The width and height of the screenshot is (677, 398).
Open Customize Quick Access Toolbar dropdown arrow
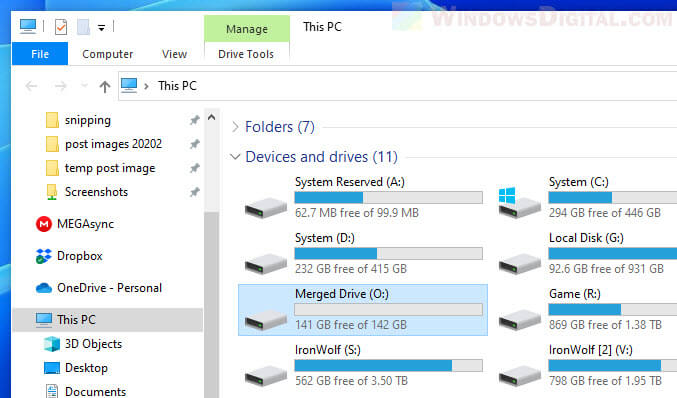(101, 28)
